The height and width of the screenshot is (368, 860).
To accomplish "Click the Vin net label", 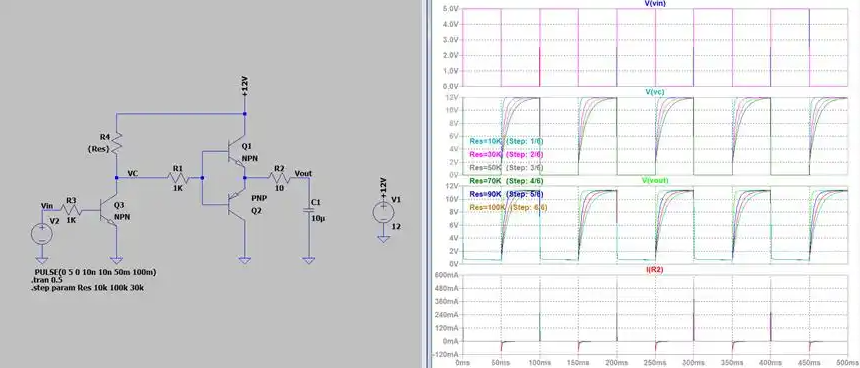I will click(47, 205).
